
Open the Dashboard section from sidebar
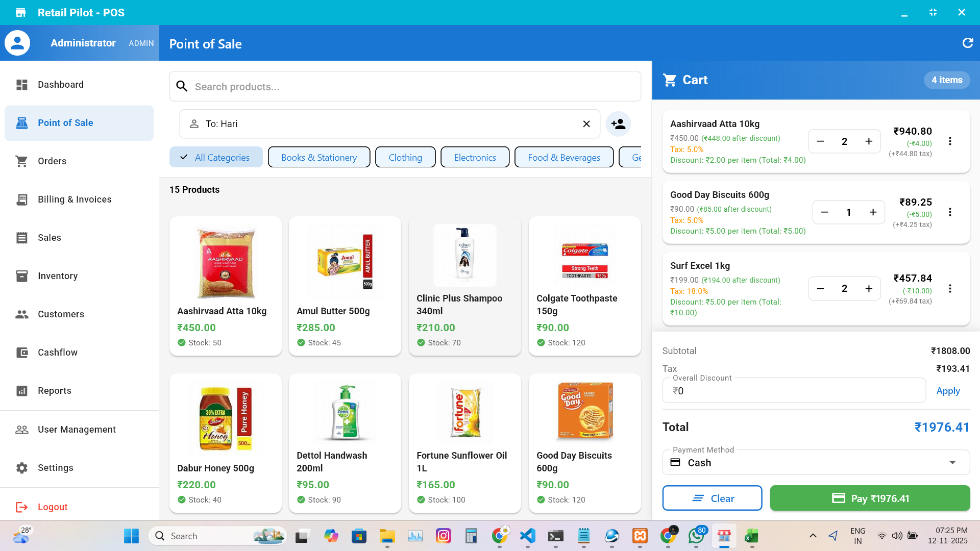(x=60, y=84)
